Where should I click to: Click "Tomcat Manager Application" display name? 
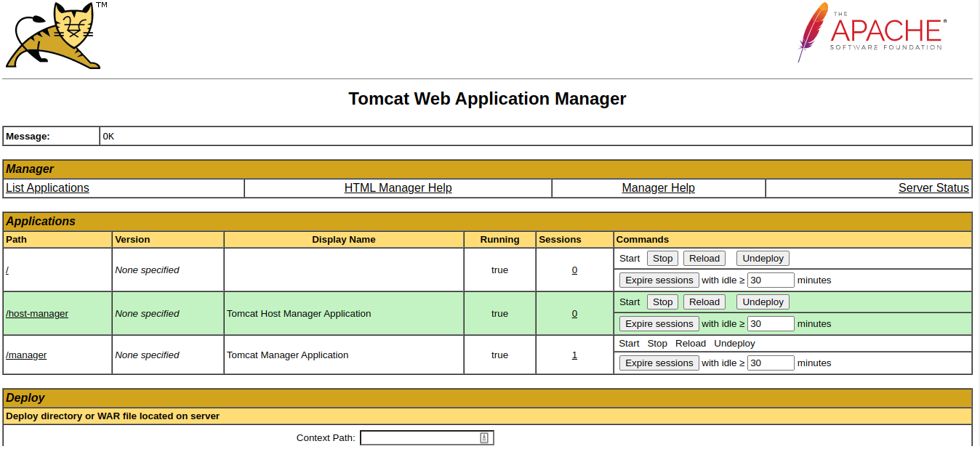(287, 355)
